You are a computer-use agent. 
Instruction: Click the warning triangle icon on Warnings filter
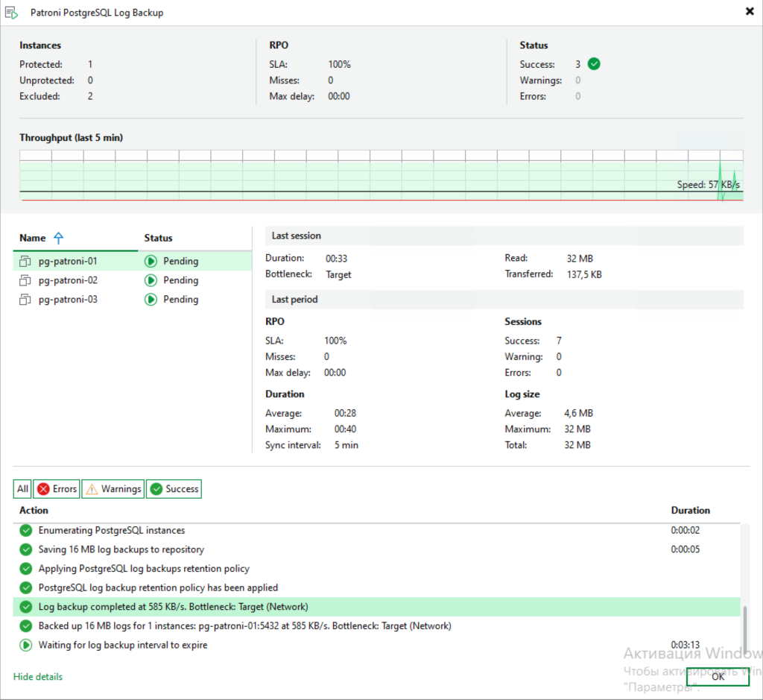pos(92,489)
